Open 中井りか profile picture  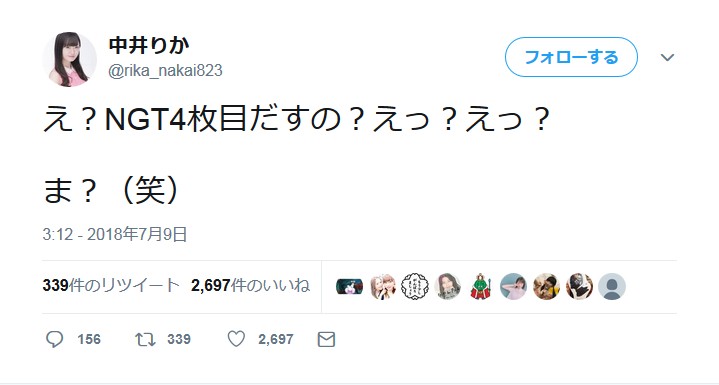click(x=70, y=59)
